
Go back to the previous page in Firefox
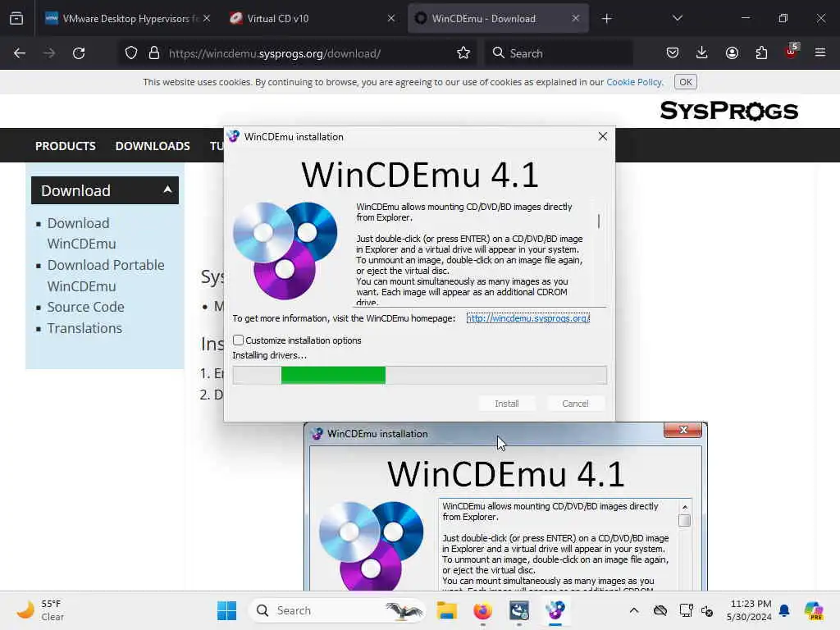point(20,53)
